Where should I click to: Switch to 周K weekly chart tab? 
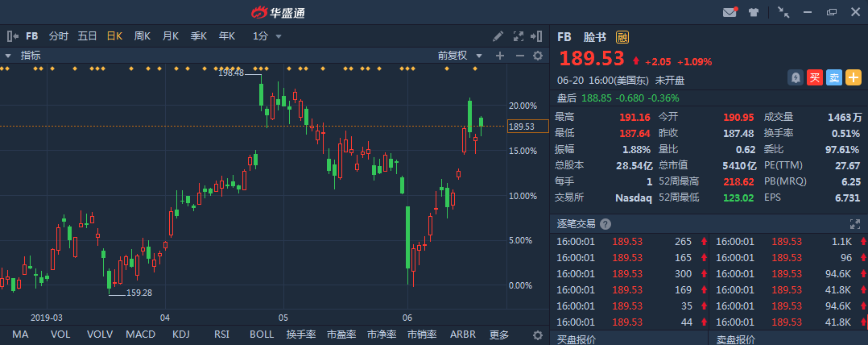pos(143,36)
